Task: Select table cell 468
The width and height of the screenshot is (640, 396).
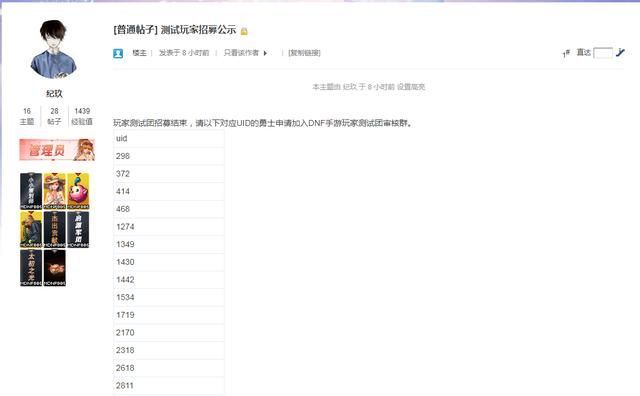Action: pyautogui.click(x=169, y=209)
